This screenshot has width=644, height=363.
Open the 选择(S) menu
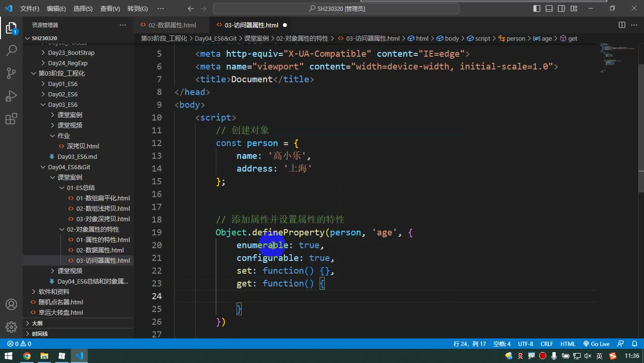[x=83, y=9]
